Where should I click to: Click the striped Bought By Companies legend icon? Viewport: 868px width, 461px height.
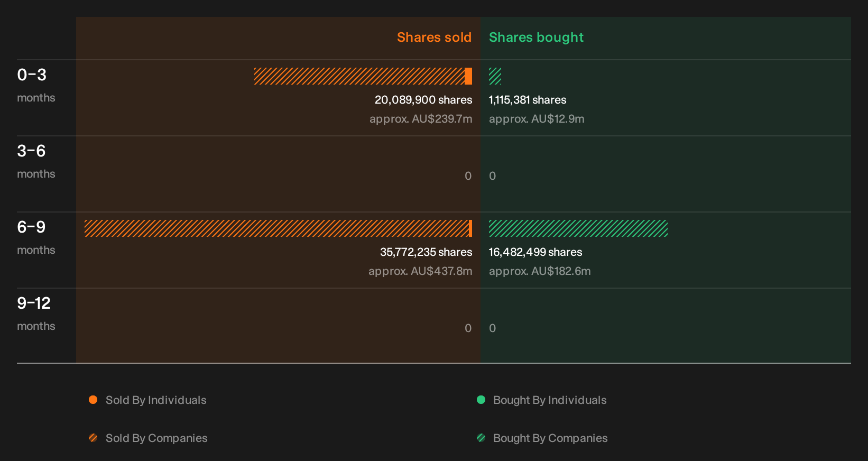click(481, 438)
